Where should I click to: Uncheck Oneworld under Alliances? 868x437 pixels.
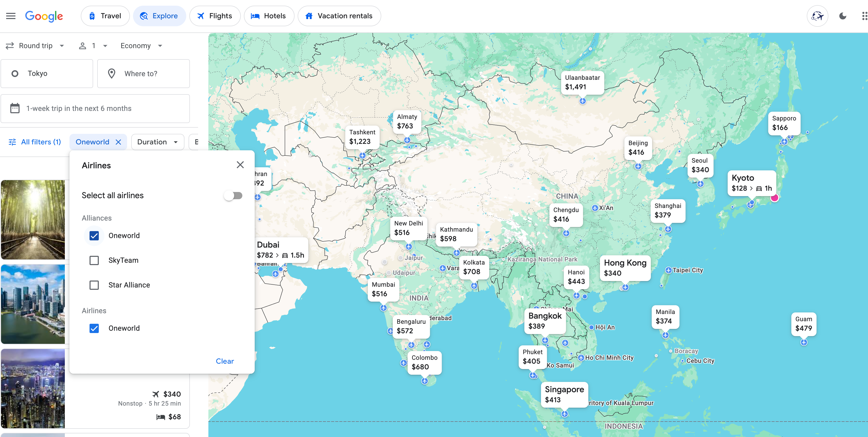(94, 235)
